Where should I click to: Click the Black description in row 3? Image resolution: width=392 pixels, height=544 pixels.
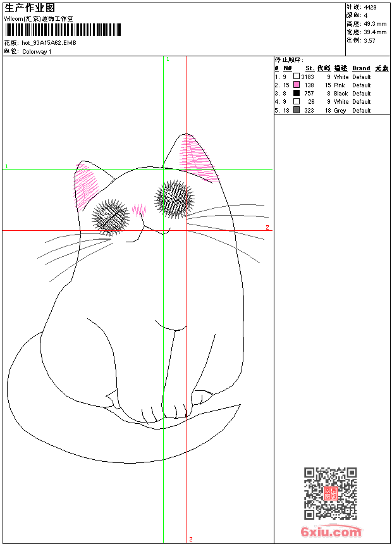pos(341,94)
